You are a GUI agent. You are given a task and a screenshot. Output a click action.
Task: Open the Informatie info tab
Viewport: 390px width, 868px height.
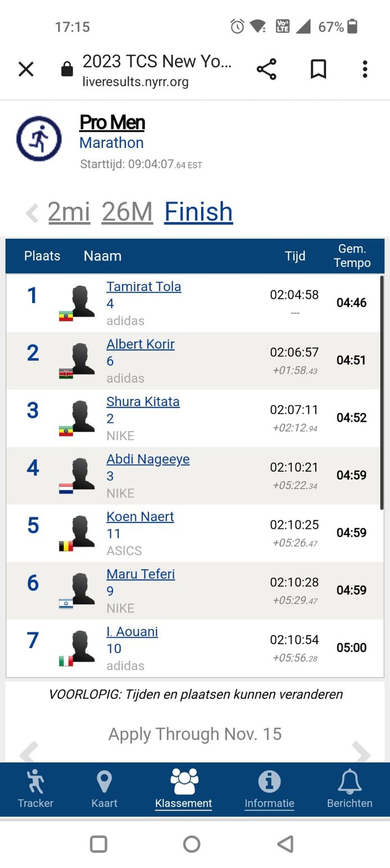[269, 789]
